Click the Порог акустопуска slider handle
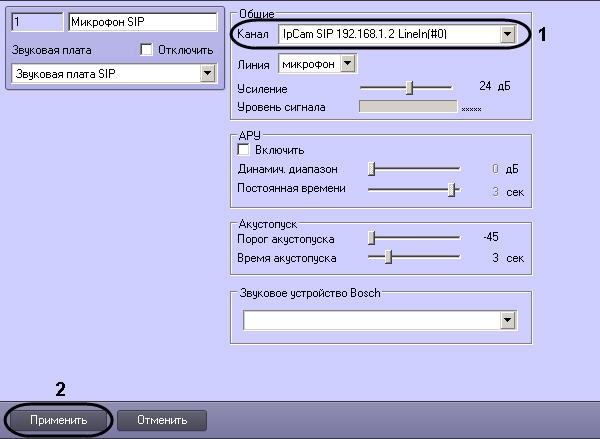 click(371, 238)
